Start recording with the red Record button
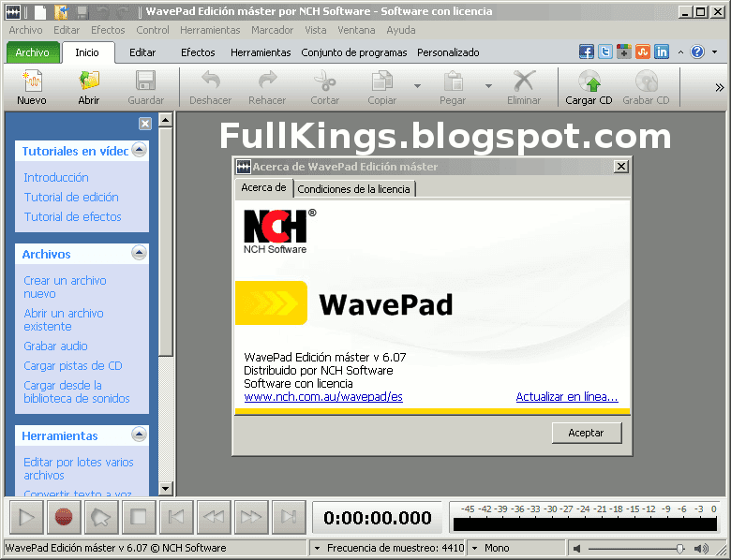731x560 pixels. click(64, 517)
